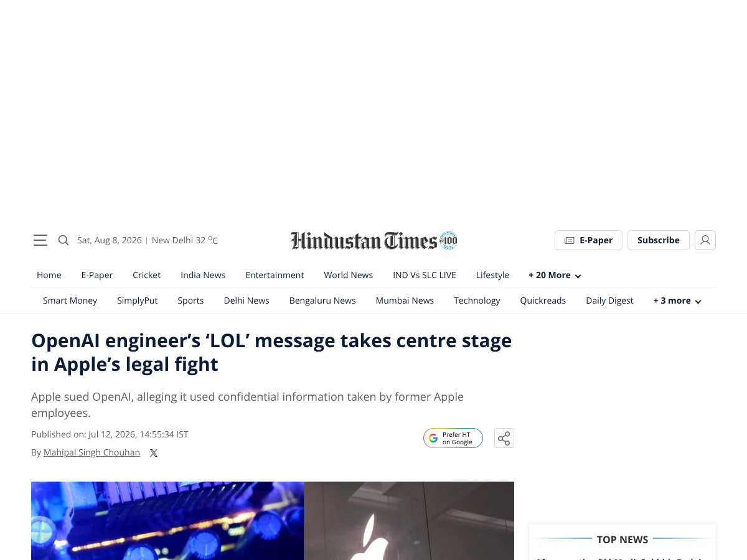The width and height of the screenshot is (747, 560).
Task: Open IND Vs SLC LIVE link
Action: coord(425,275)
